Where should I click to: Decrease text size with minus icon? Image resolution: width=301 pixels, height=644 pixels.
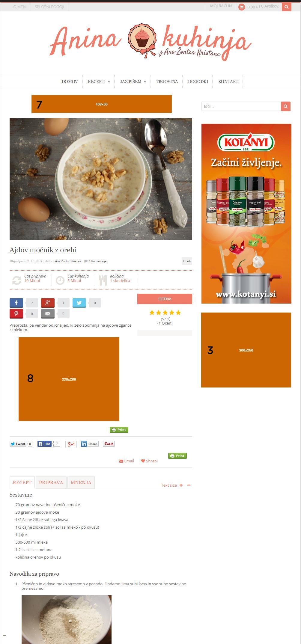(x=189, y=485)
